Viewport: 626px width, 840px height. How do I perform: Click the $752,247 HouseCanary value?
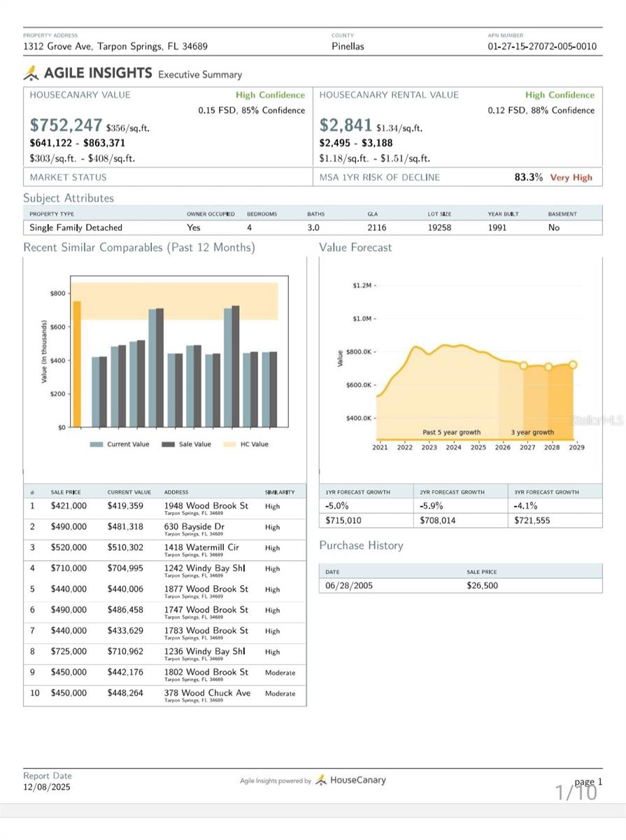pos(66,125)
